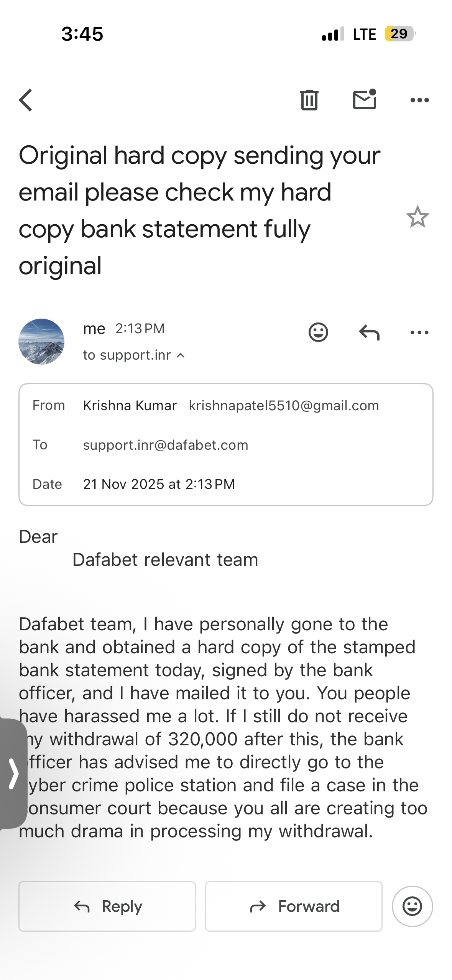This screenshot has height=980, width=452.
Task: Mark email as unread envelope icon
Action: (364, 100)
